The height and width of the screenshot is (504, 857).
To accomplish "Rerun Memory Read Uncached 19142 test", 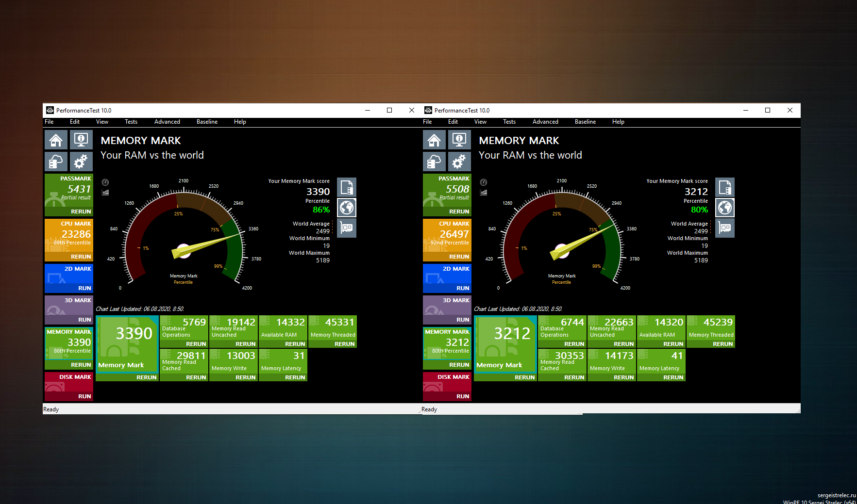I will click(x=246, y=344).
